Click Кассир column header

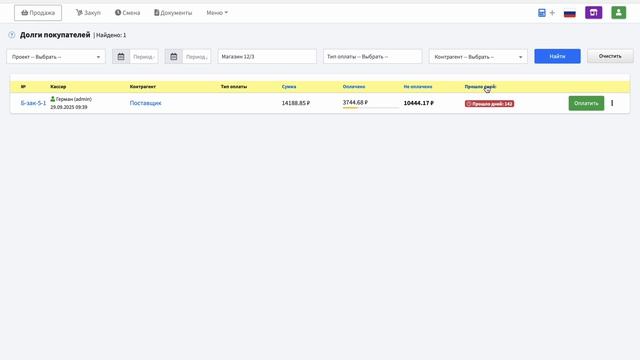(x=58, y=87)
